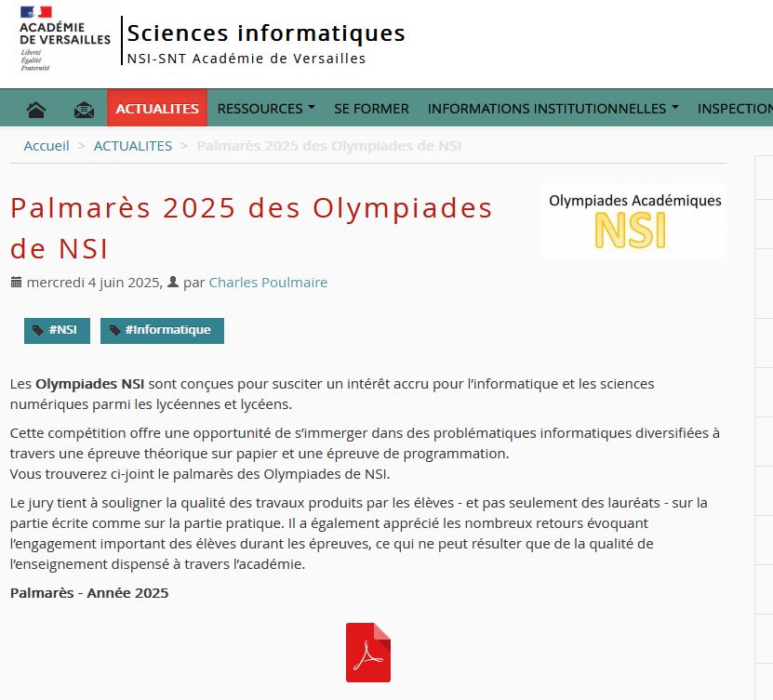
Task: Open the #NSI tag
Action: tap(56, 330)
